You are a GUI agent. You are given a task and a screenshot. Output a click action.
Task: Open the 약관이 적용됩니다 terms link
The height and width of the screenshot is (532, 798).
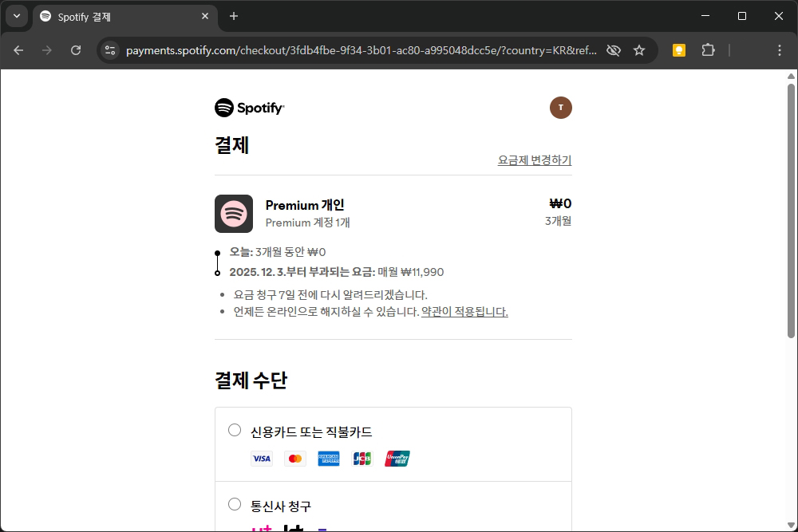pos(464,312)
